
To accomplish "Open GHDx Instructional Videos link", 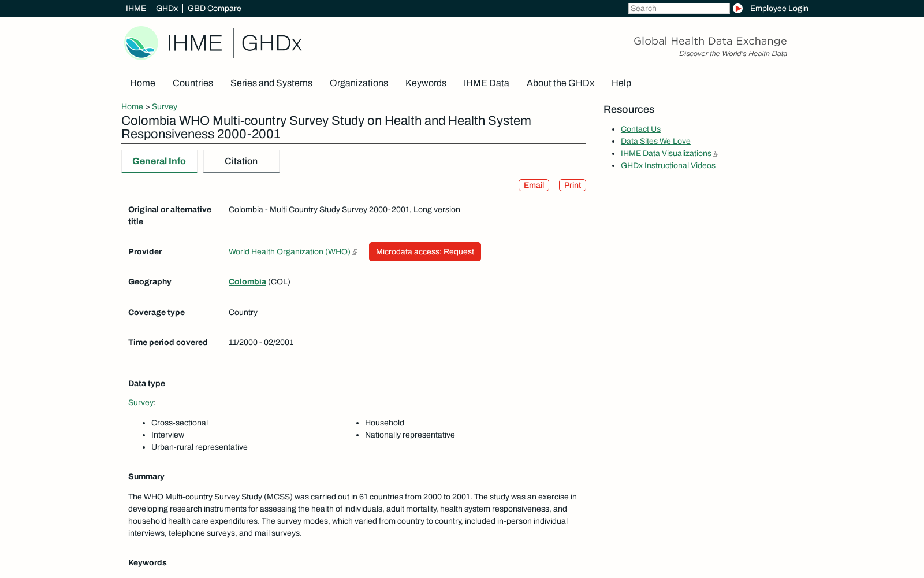I will pyautogui.click(x=668, y=166).
